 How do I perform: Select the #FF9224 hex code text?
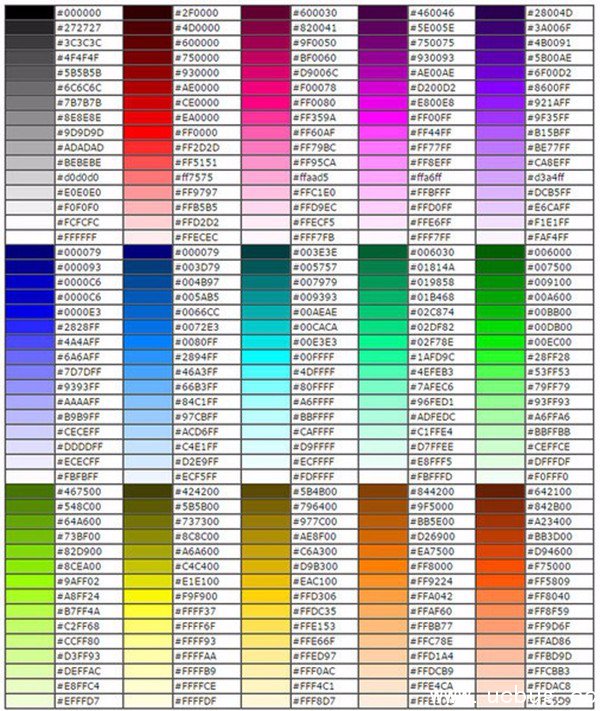tap(434, 581)
